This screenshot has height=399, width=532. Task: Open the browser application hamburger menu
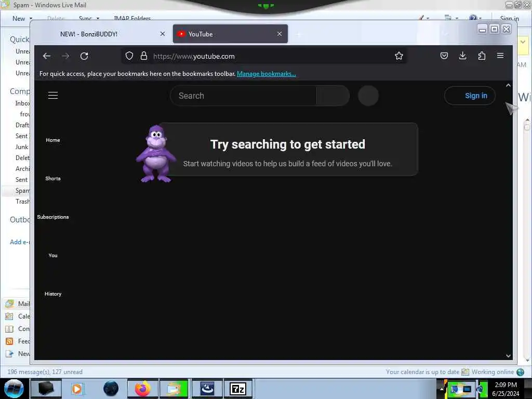pos(500,56)
